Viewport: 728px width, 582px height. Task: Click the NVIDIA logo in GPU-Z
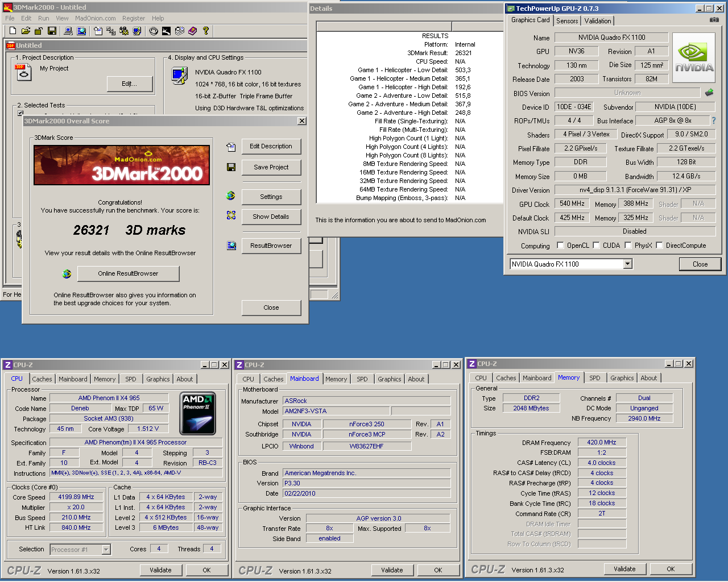click(x=694, y=59)
